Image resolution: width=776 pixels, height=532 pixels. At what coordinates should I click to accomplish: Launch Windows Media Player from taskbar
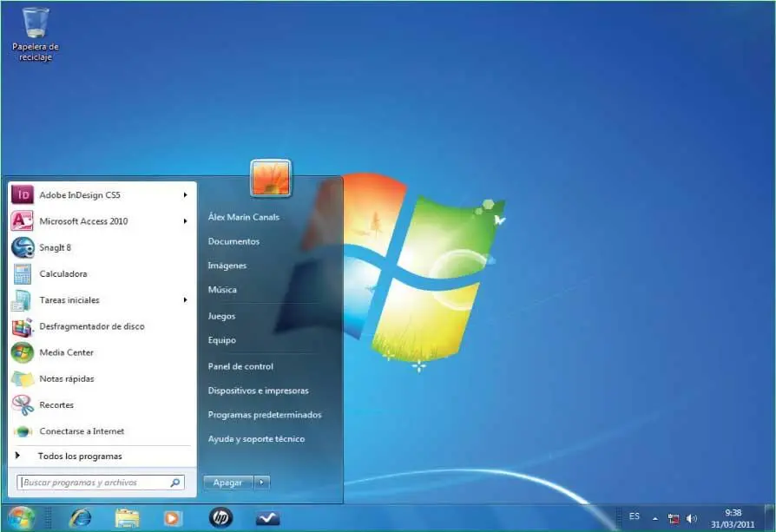click(x=172, y=518)
